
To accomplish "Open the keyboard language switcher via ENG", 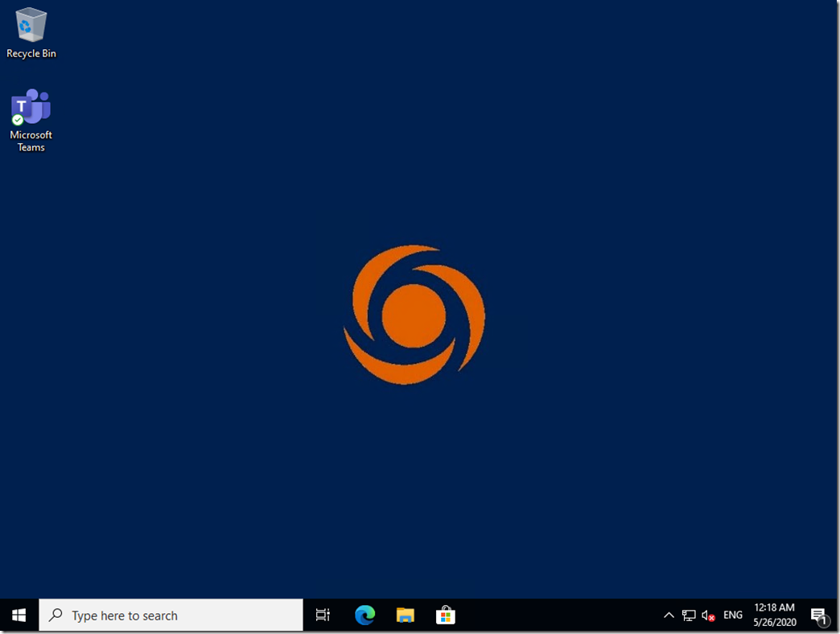I will click(732, 614).
